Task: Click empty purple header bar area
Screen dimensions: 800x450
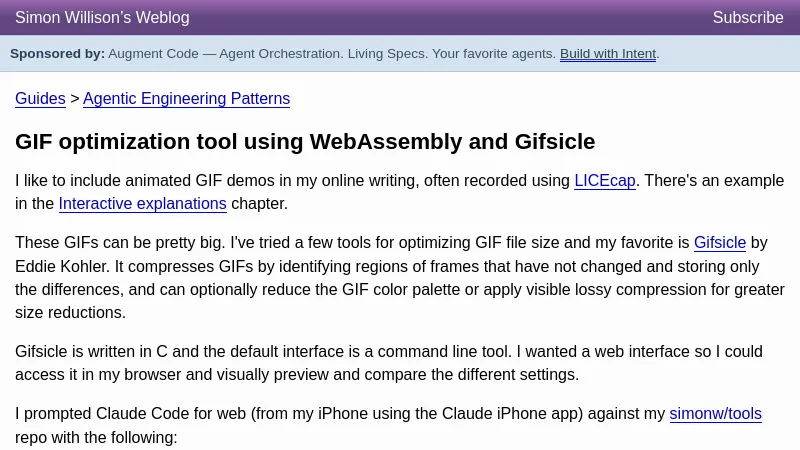Action: (450, 18)
